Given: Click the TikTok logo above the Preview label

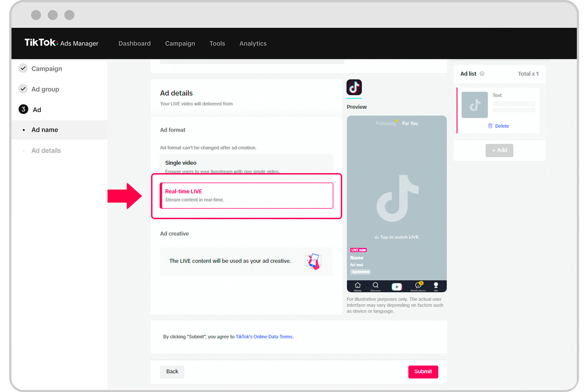Looking at the screenshot, I should pyautogui.click(x=354, y=87).
